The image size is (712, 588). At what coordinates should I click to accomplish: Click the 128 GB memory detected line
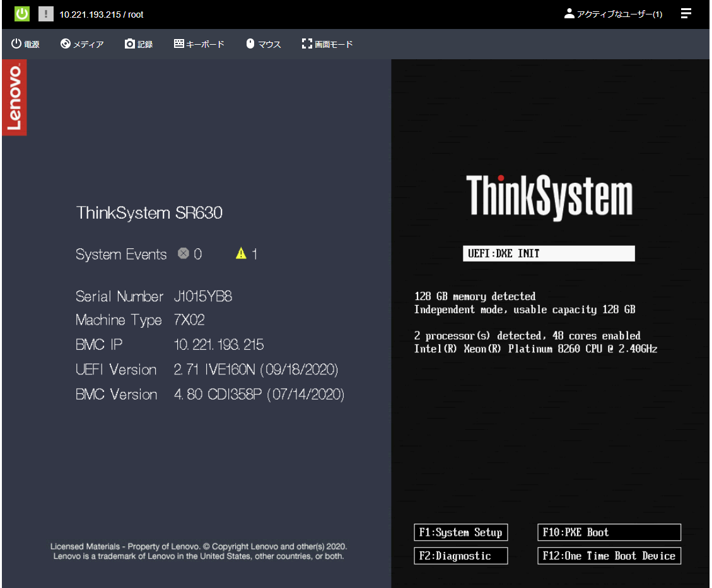pos(475,296)
